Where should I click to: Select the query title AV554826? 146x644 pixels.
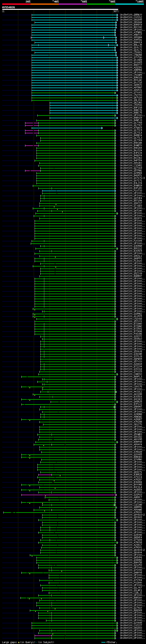click(8, 8)
